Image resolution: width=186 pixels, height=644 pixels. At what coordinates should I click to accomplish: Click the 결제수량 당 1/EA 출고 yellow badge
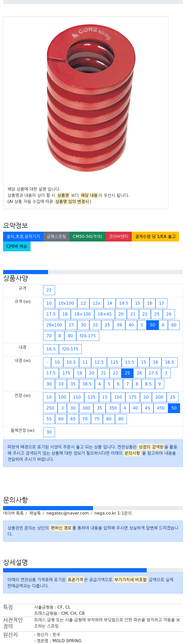click(x=155, y=237)
